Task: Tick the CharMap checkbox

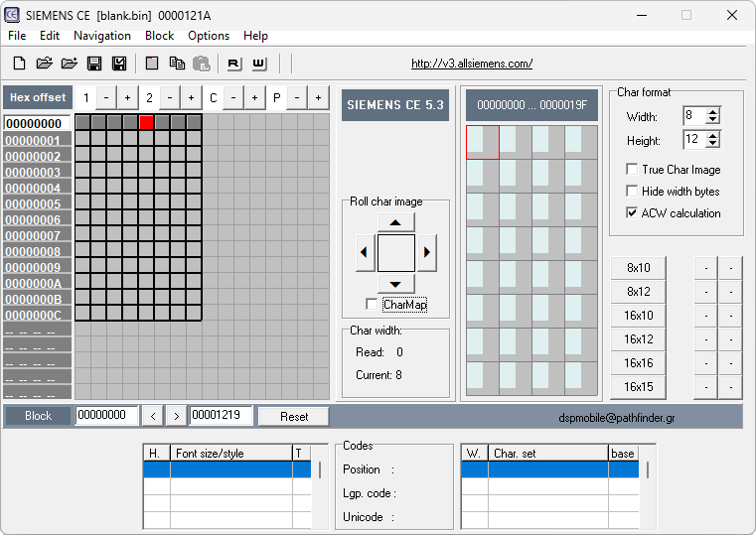Action: pos(372,305)
